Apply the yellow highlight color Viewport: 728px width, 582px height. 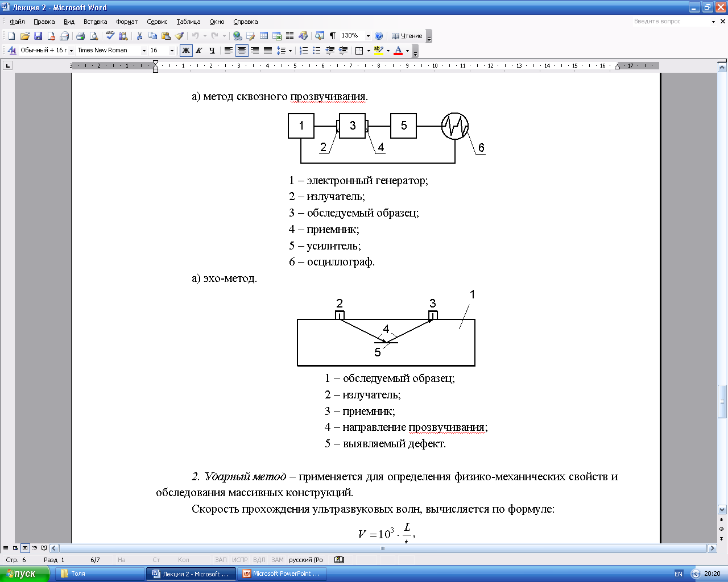click(379, 51)
